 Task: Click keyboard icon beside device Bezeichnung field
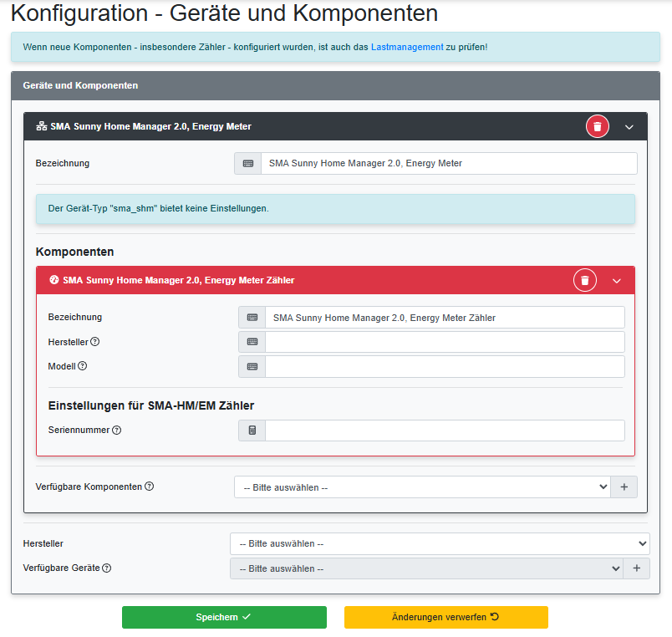(x=248, y=163)
